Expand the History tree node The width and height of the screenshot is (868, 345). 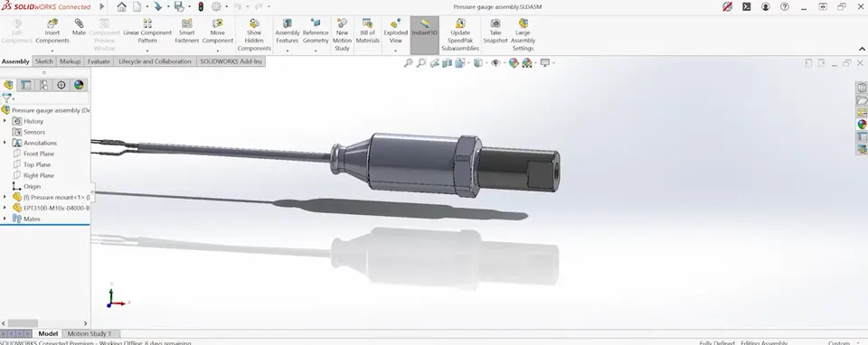(5, 121)
